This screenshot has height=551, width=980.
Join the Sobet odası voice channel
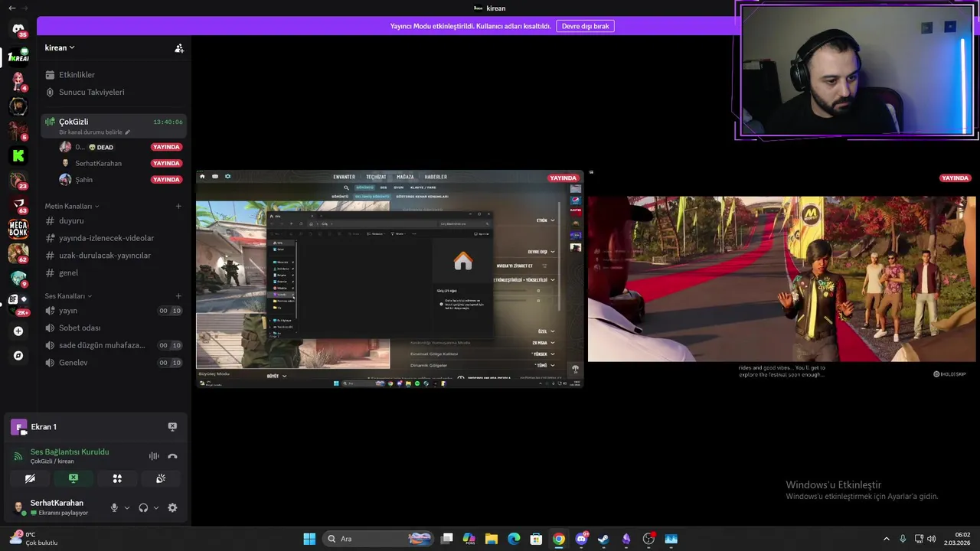click(x=113, y=328)
